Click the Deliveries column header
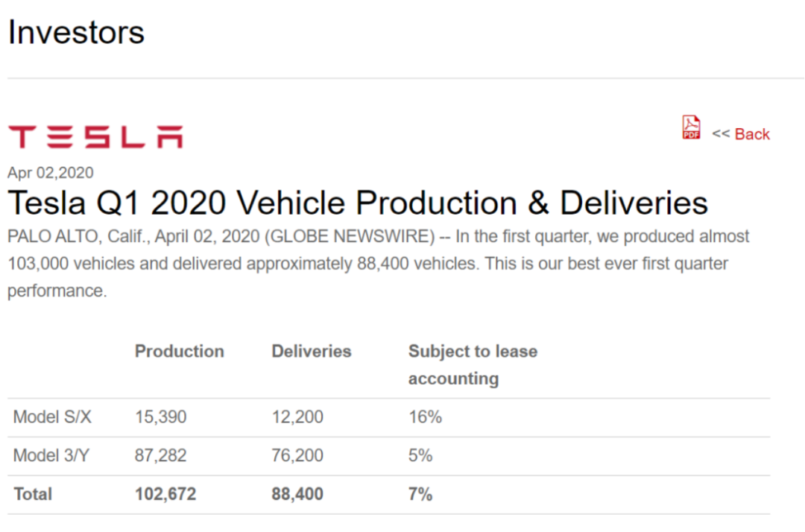The height and width of the screenshot is (532, 805). point(311,351)
